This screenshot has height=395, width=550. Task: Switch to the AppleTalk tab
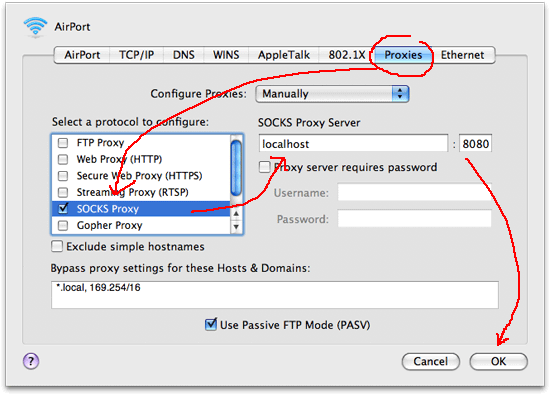[284, 55]
